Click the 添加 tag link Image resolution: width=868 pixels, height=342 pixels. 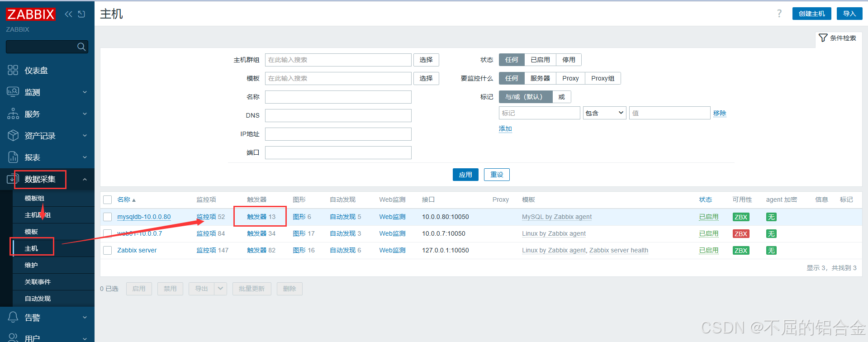pos(505,128)
